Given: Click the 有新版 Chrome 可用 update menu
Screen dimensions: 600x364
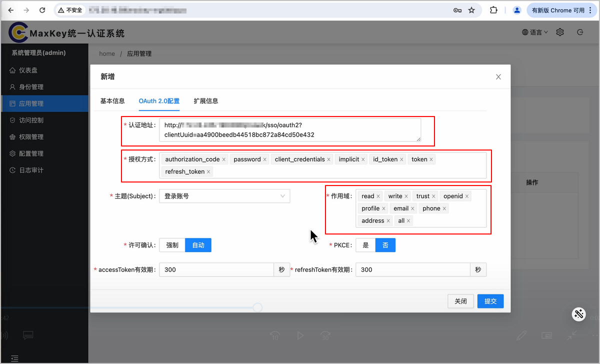Looking at the screenshot, I should (561, 10).
